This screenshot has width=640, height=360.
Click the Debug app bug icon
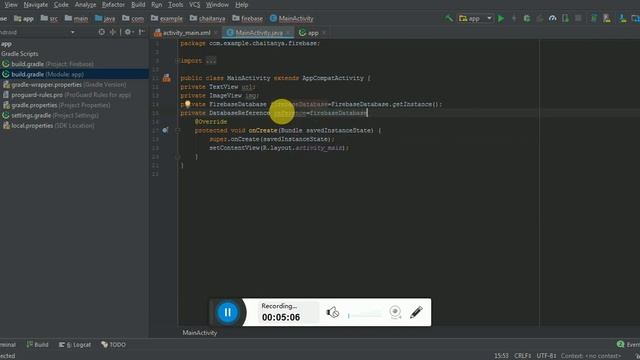[x=527, y=18]
